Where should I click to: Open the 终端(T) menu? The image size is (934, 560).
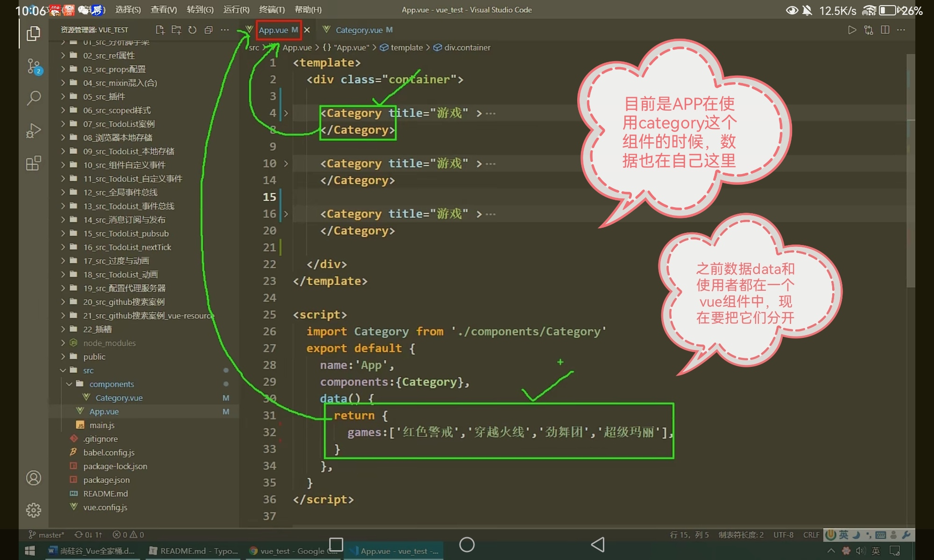pyautogui.click(x=272, y=10)
